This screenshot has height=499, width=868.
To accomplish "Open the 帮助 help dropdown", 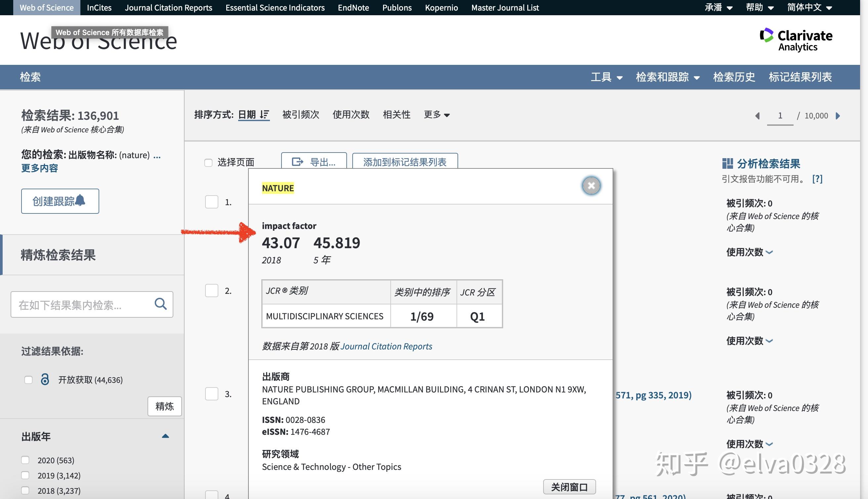I will click(760, 8).
